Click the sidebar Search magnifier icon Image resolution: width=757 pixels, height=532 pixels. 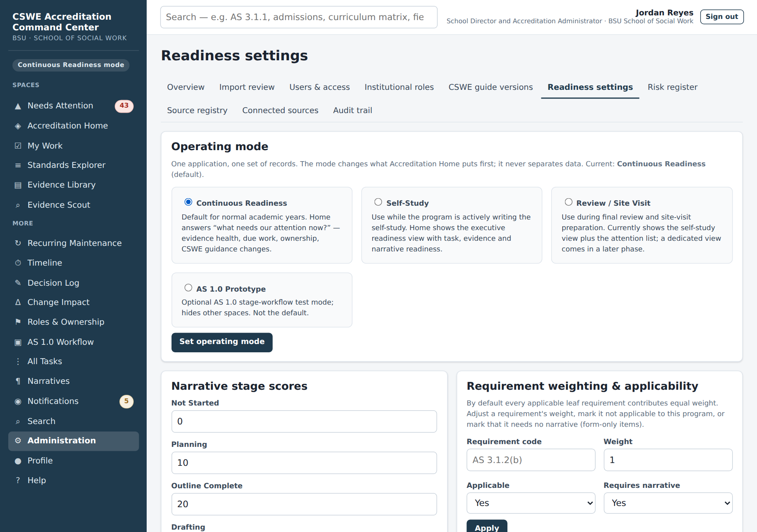coord(18,422)
